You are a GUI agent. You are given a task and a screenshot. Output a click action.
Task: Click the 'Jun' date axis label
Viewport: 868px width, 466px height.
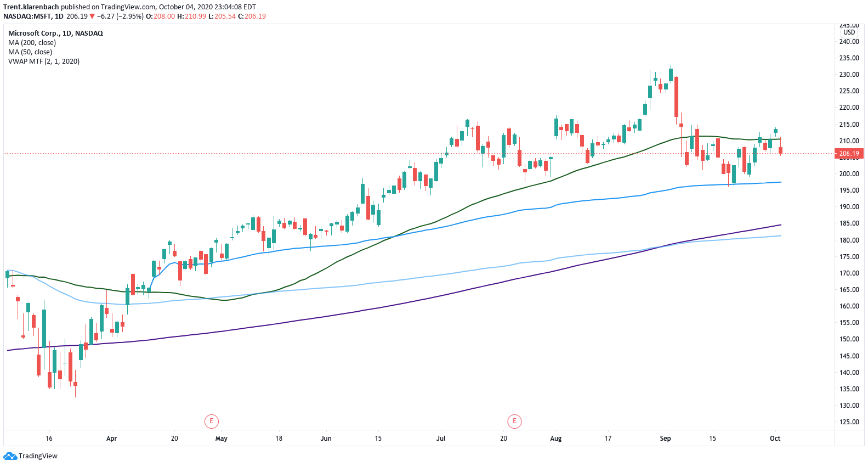326,439
